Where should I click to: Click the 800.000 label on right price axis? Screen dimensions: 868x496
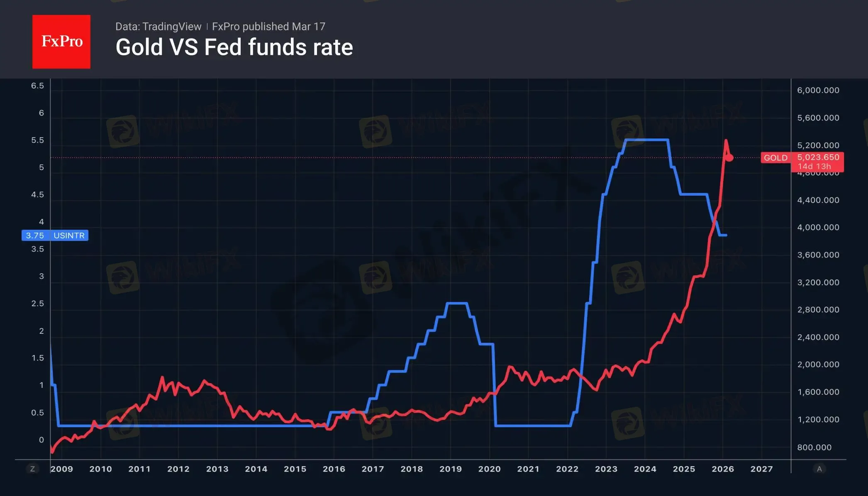[814, 447]
